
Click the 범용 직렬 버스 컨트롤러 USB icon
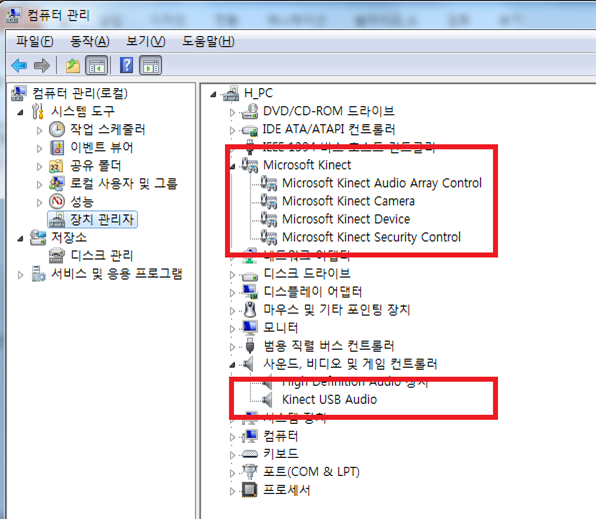point(250,346)
